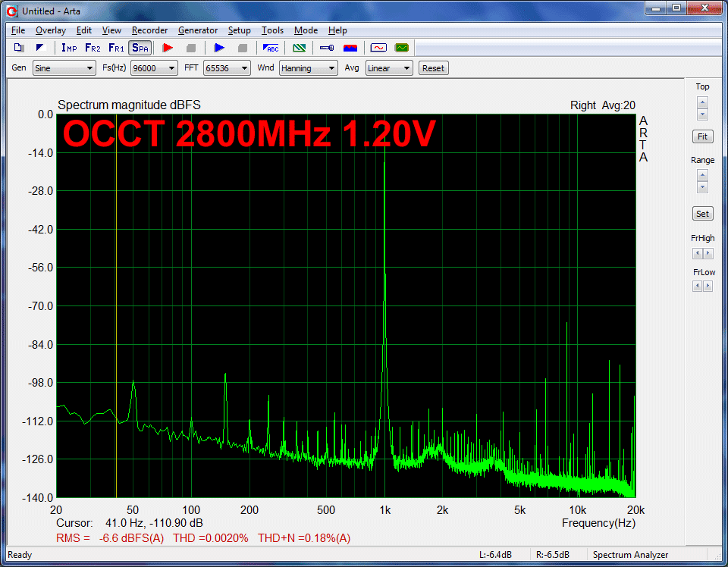728x567 pixels.
Task: Open the Help menu
Action: point(337,30)
